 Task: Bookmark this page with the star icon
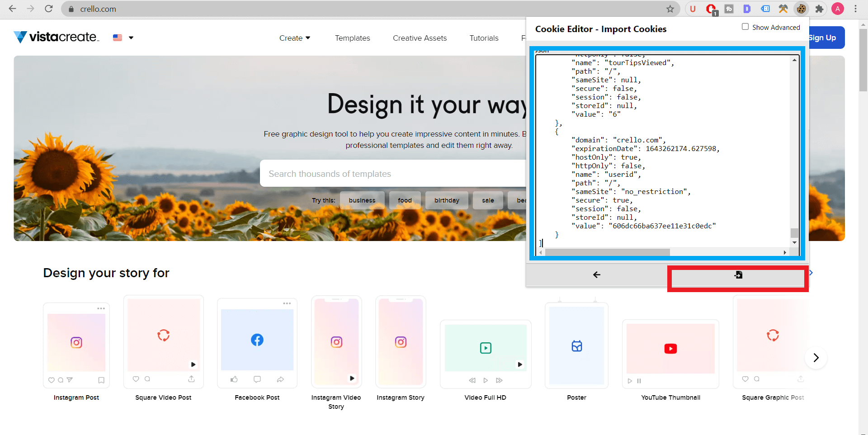670,9
